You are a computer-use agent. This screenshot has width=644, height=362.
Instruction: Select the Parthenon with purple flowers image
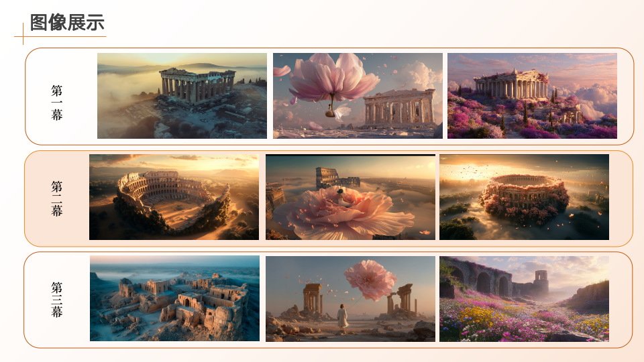coord(532,96)
